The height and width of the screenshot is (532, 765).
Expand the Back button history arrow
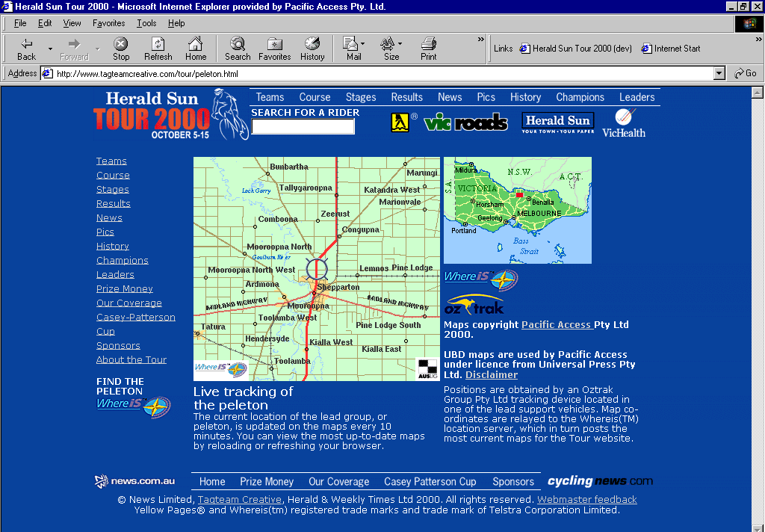coord(50,49)
